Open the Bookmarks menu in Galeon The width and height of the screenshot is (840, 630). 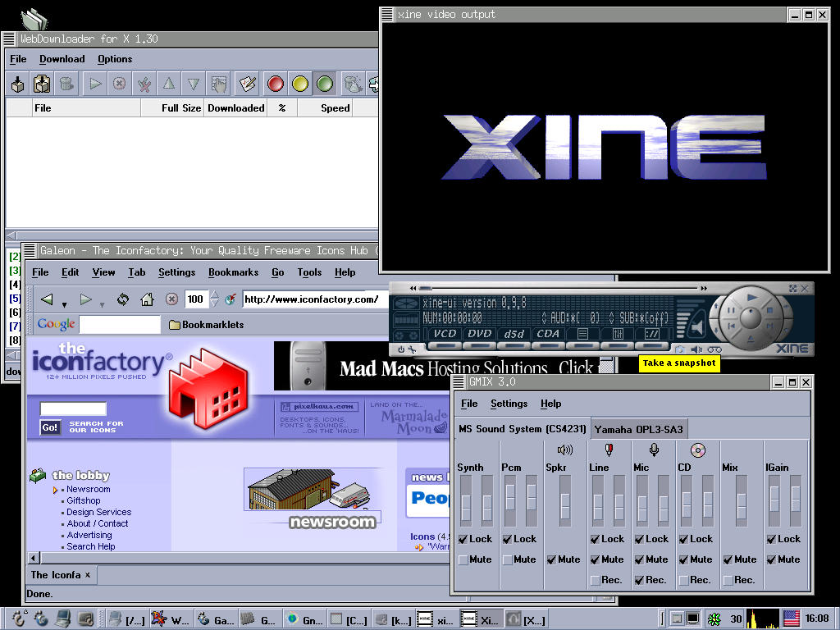234,272
